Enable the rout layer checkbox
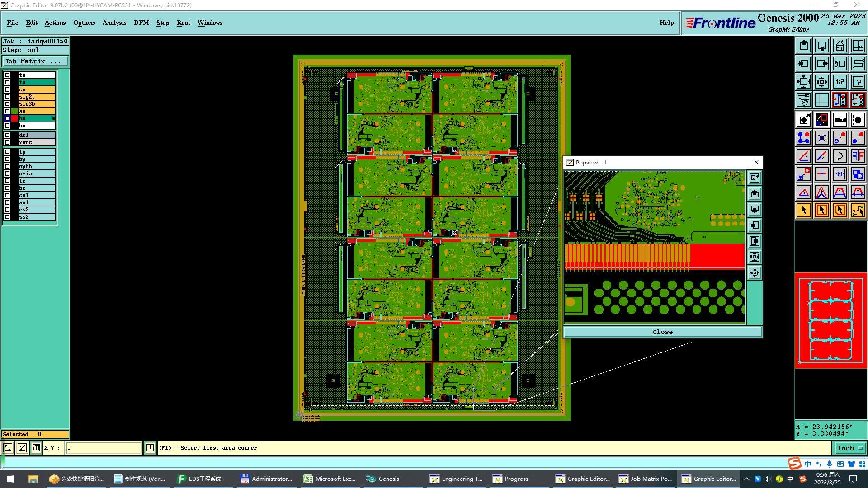This screenshot has height=488, width=868. (7, 142)
